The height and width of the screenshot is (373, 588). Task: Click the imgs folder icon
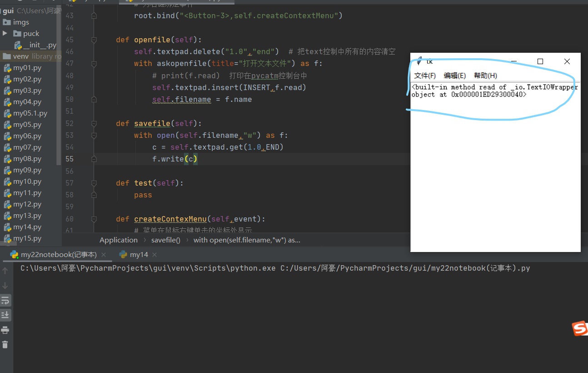6,22
